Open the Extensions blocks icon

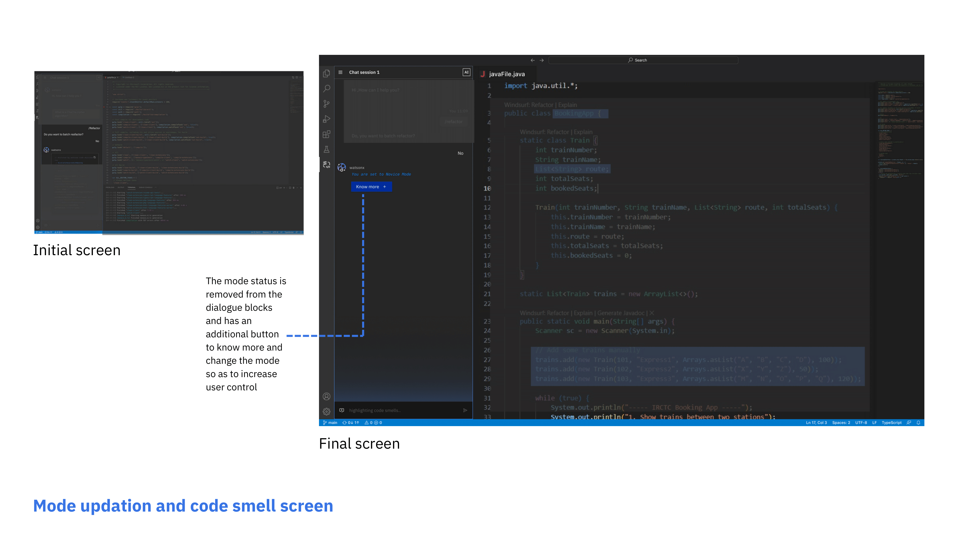click(x=326, y=134)
